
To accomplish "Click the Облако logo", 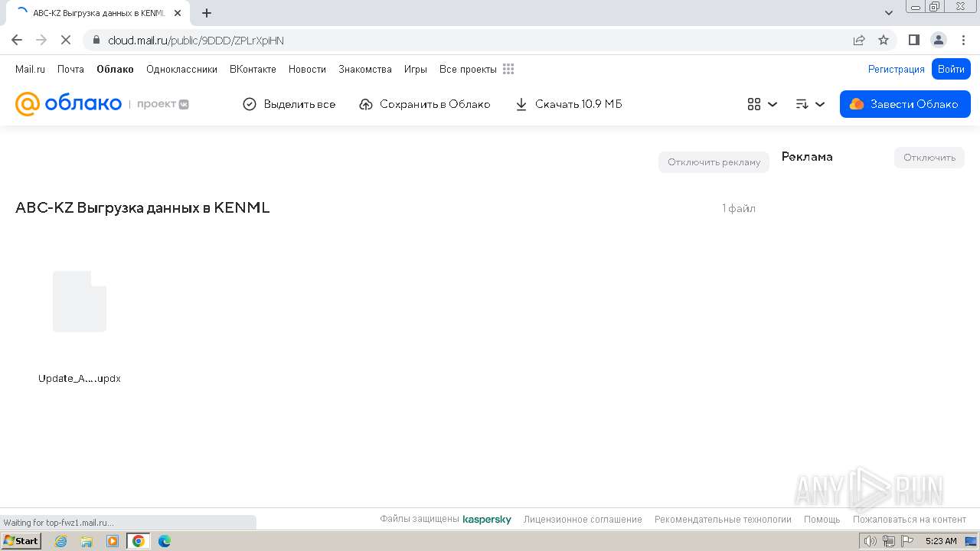I will click(x=68, y=104).
